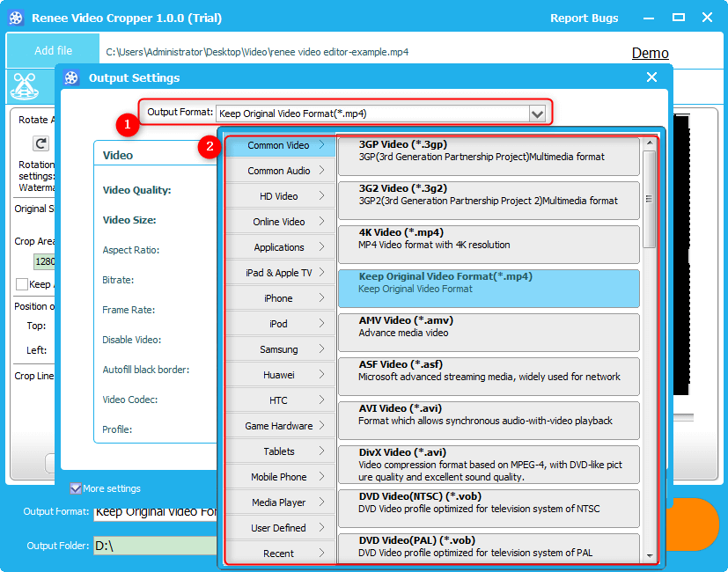The image size is (728, 572).
Task: Click the Add file button
Action: point(53,51)
